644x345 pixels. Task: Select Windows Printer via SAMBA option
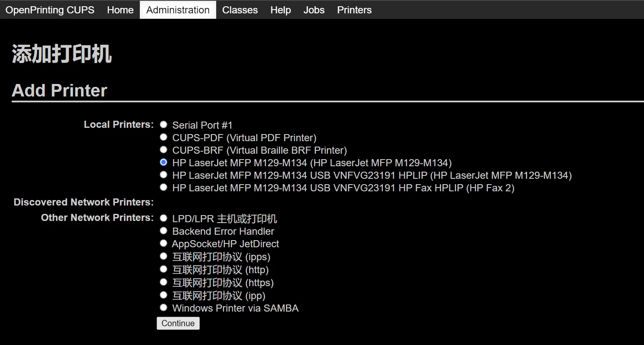164,308
